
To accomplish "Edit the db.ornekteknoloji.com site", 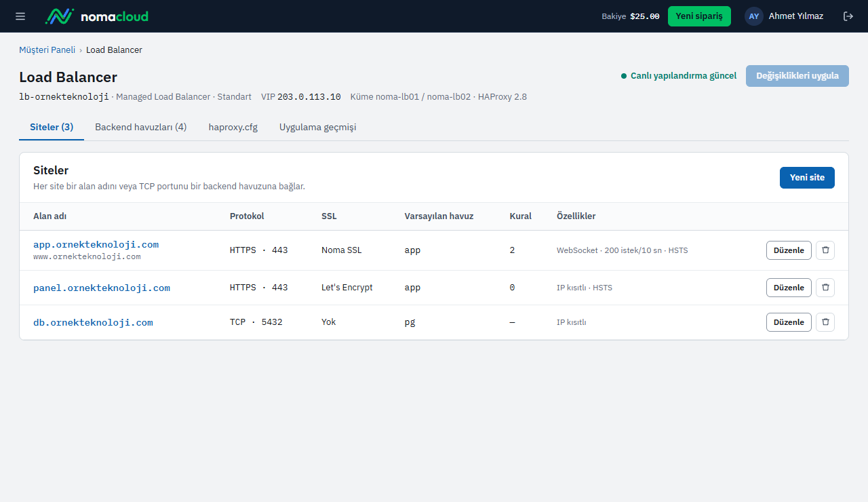I will [789, 322].
